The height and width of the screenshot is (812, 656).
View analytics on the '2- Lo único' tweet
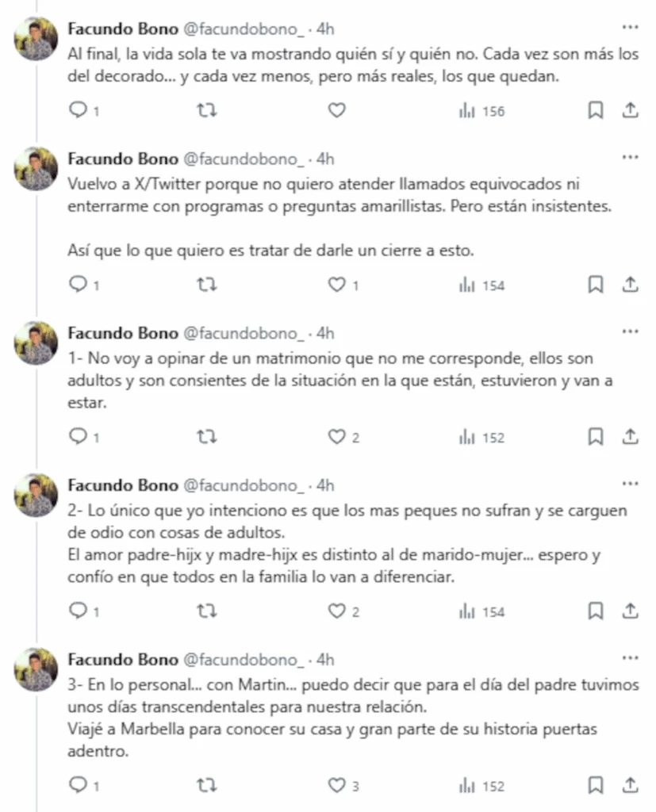click(481, 611)
